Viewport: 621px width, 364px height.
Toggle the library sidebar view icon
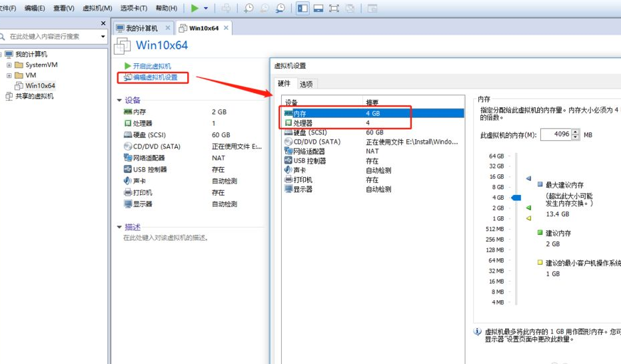(x=303, y=8)
